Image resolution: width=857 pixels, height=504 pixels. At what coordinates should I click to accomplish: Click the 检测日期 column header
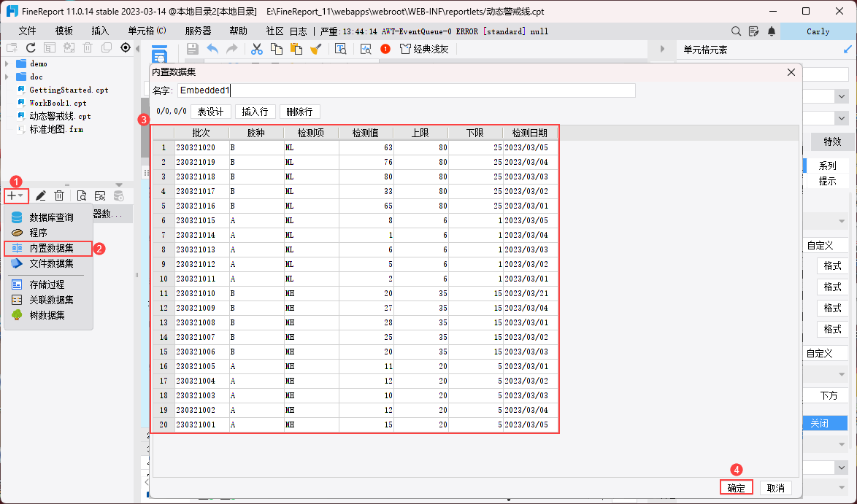coord(530,133)
